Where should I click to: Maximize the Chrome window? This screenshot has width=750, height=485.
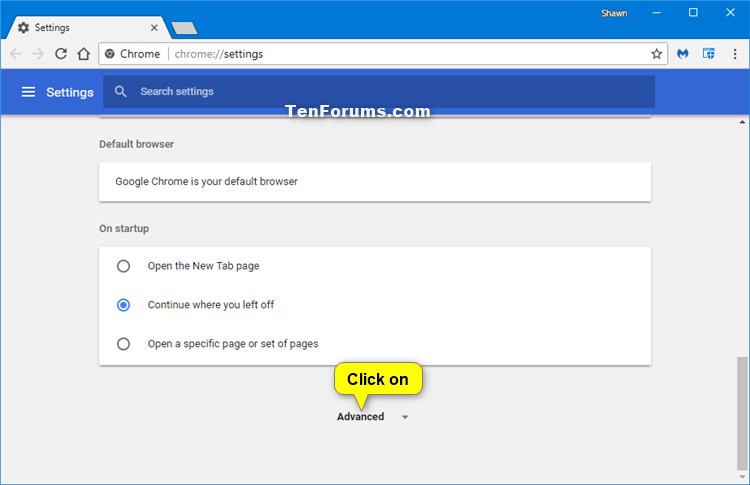click(x=693, y=13)
